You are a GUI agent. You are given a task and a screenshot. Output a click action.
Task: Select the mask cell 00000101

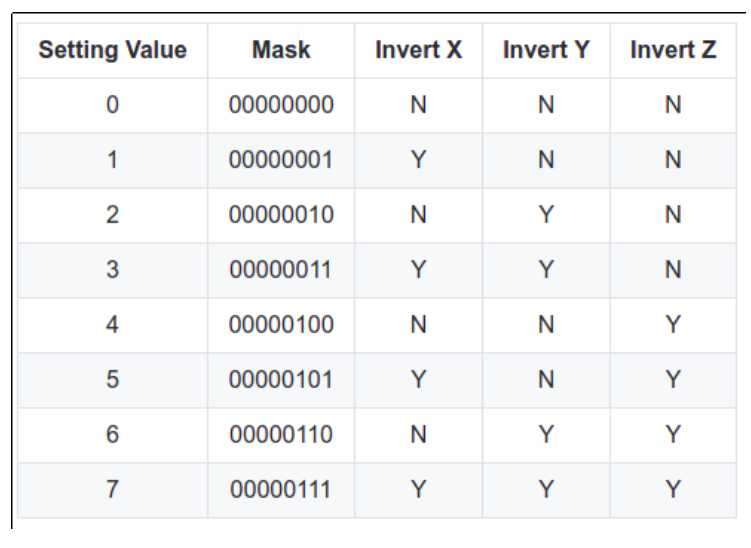pyautogui.click(x=281, y=381)
